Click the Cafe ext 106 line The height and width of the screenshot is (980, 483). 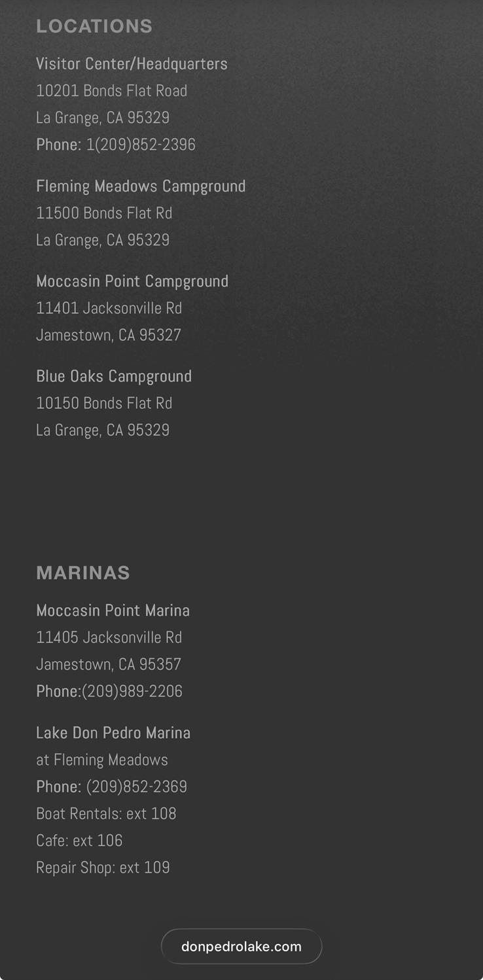pos(79,841)
